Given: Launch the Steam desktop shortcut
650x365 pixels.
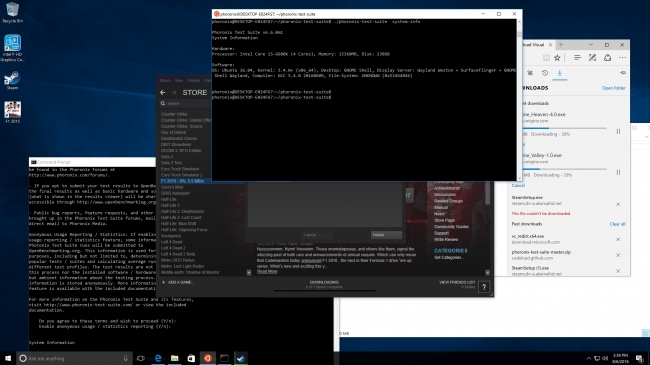Looking at the screenshot, I should [x=12, y=80].
